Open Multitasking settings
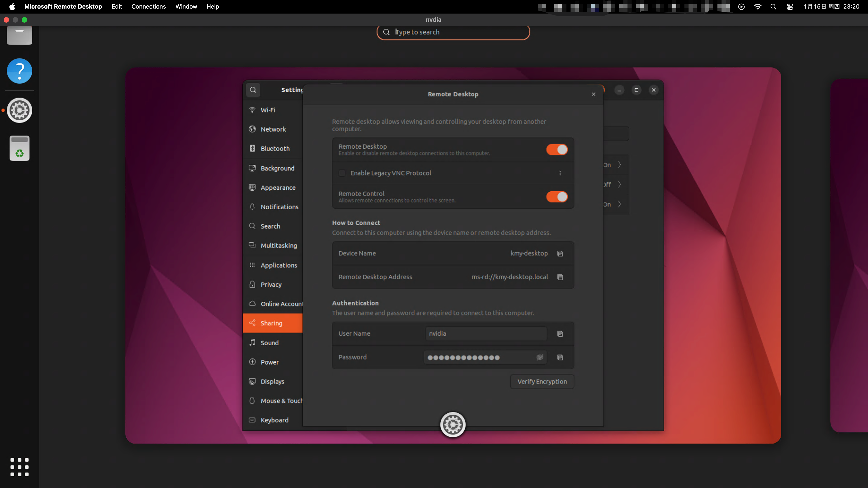Screen dimensions: 868x488 (273, 246)
